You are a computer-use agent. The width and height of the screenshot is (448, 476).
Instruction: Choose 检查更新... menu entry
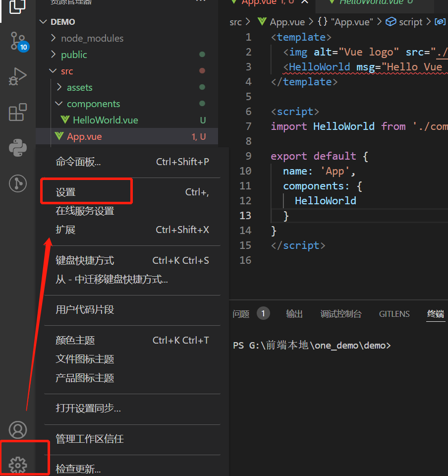pos(132,469)
